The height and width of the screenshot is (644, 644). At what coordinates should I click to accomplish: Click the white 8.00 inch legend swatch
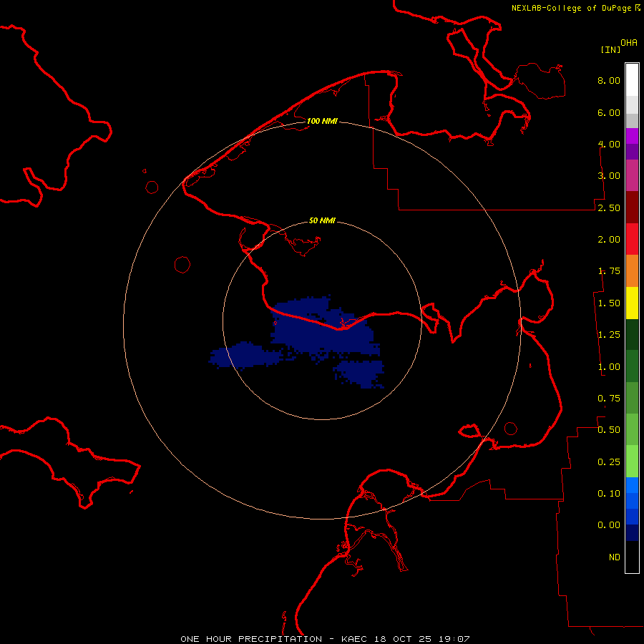click(x=632, y=80)
